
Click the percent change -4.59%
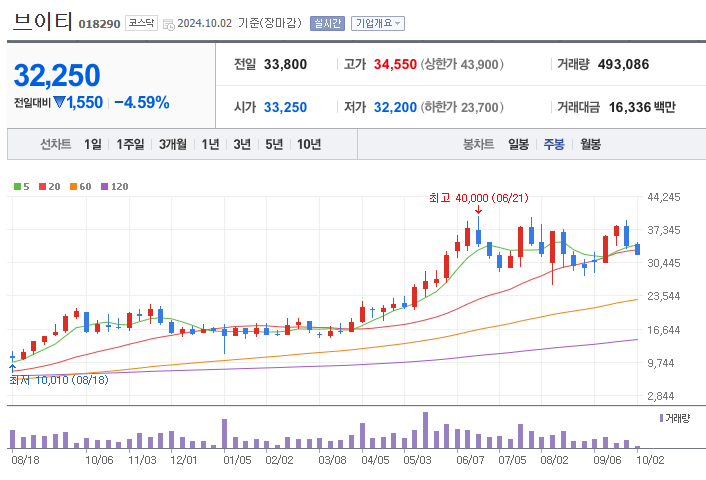[x=142, y=102]
